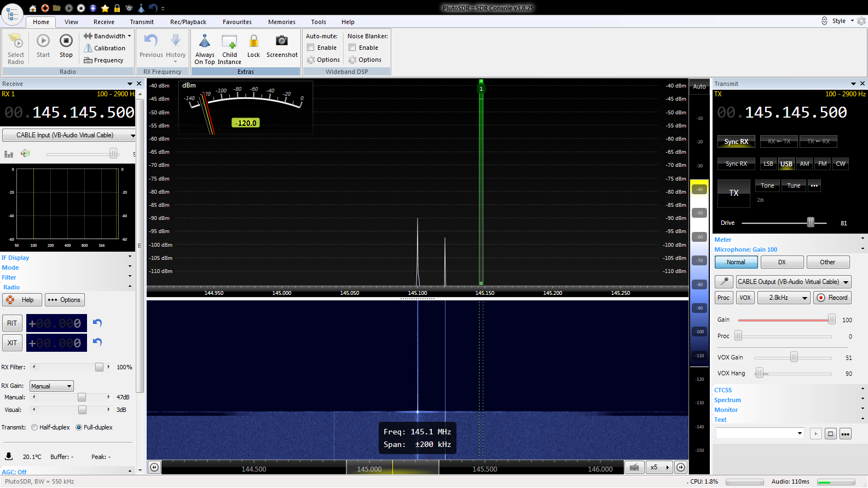Enable the Auto-mute checkbox
Viewport: 868px width, 488px height.
(311, 48)
